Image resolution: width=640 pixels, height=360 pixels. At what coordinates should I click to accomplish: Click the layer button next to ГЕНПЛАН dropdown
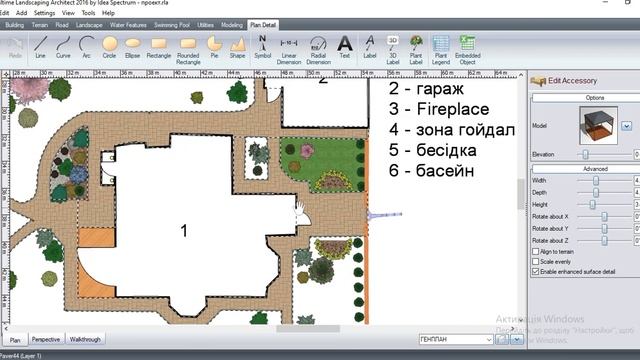(x=502, y=339)
